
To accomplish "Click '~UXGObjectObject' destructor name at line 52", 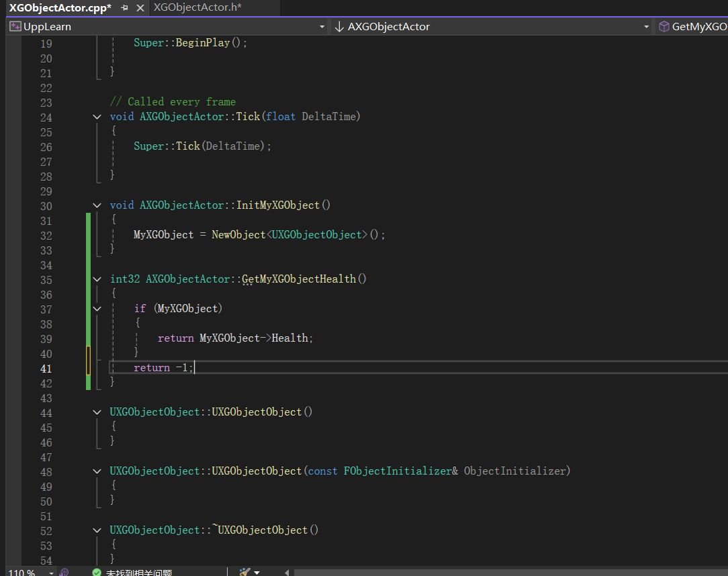I will (259, 530).
